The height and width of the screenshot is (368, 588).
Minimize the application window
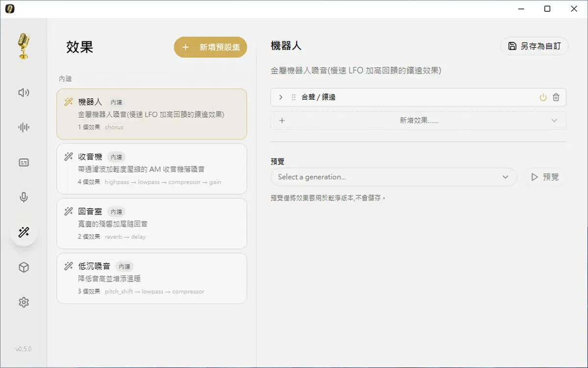point(521,9)
